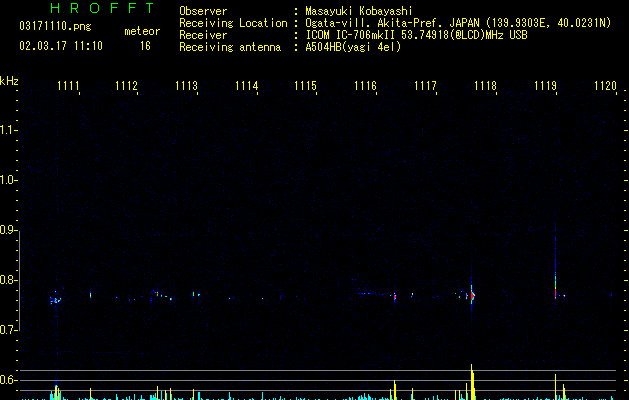Click the 'Receiving antenna' label

(230, 47)
